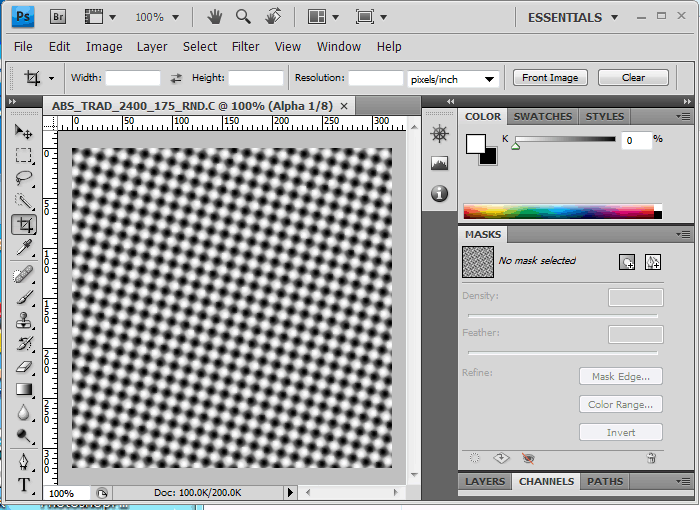Select the Rotate View tool
700x510 pixels.
pos(273,17)
